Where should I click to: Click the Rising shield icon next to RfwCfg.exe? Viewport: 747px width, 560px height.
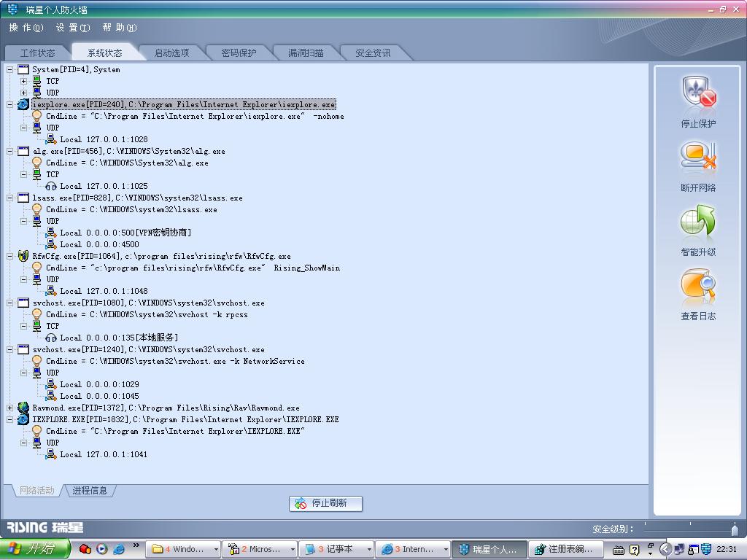tap(23, 256)
